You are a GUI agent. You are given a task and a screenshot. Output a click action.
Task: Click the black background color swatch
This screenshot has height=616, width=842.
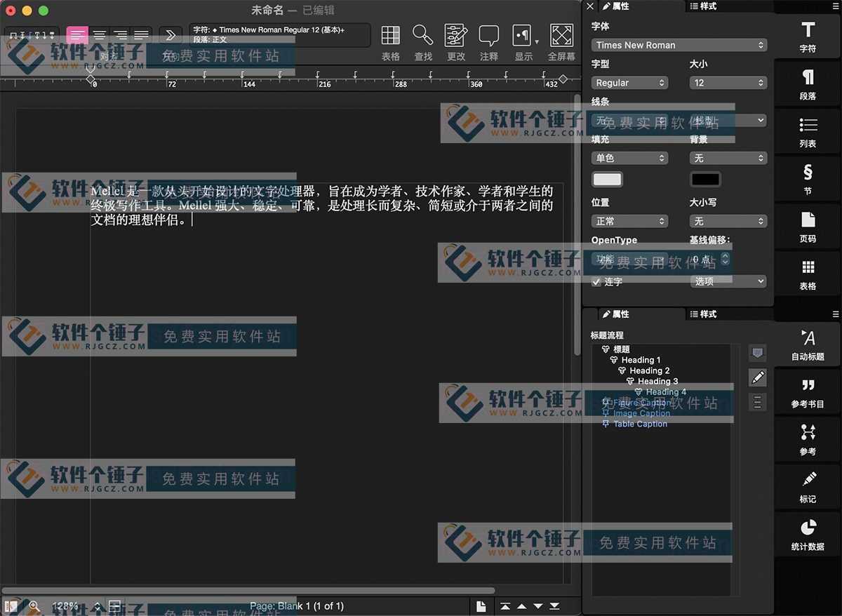point(705,180)
